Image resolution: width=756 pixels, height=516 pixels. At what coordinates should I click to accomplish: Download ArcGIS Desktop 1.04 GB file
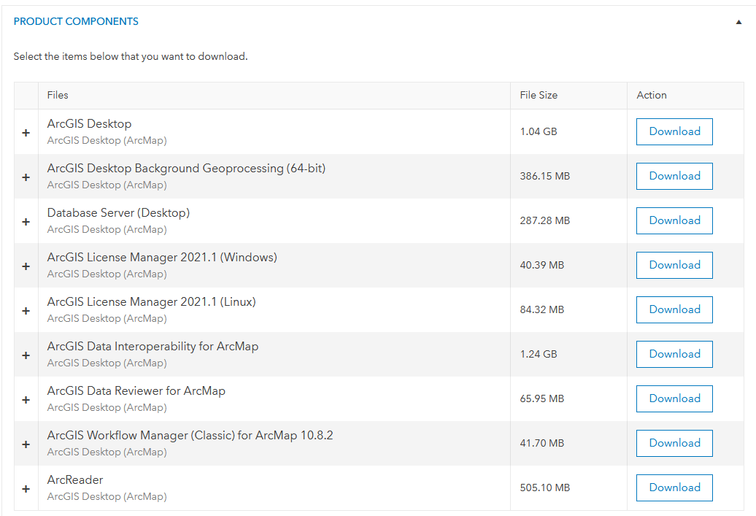tap(674, 131)
